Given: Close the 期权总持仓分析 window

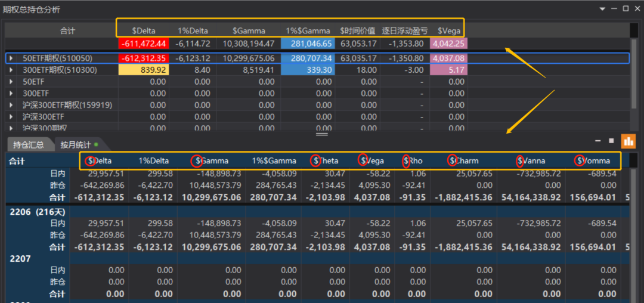Looking at the screenshot, I should click(x=637, y=8).
